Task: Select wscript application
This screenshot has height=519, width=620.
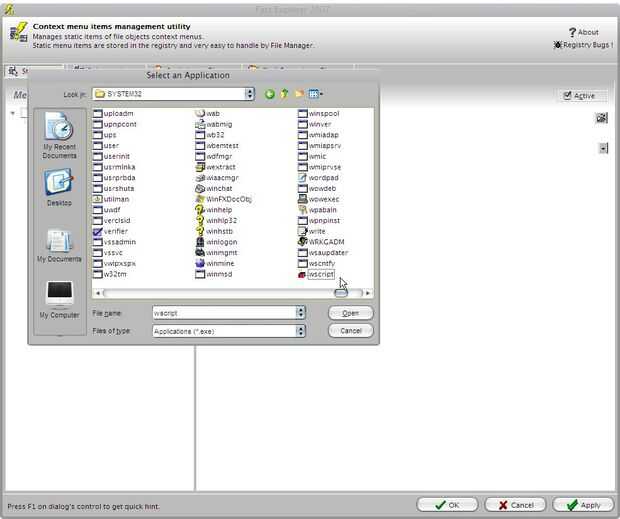Action: tap(316, 274)
